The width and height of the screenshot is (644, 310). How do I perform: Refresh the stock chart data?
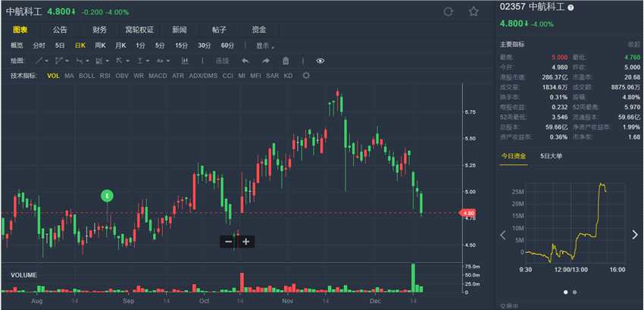click(448, 12)
